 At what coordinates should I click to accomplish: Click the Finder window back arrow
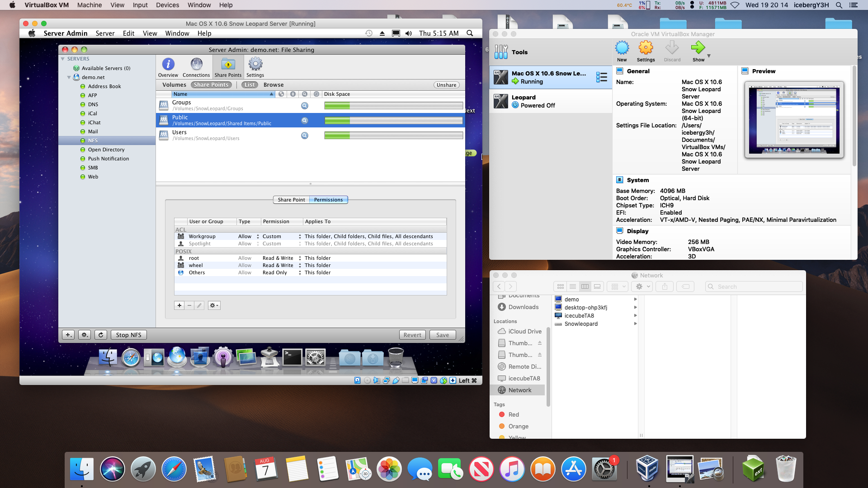tap(499, 286)
